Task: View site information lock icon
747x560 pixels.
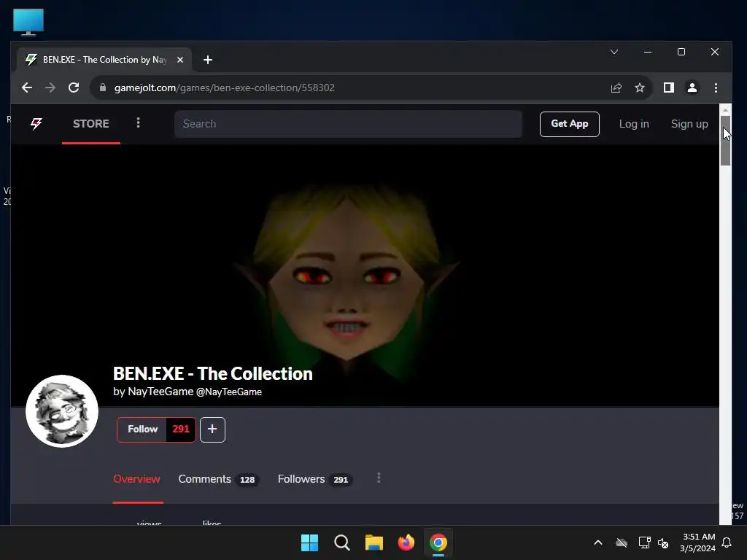Action: (102, 87)
